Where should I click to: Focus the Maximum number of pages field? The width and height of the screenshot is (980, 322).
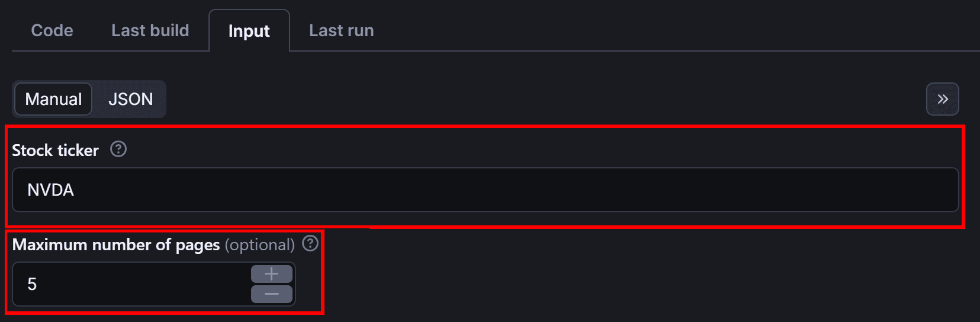[131, 284]
